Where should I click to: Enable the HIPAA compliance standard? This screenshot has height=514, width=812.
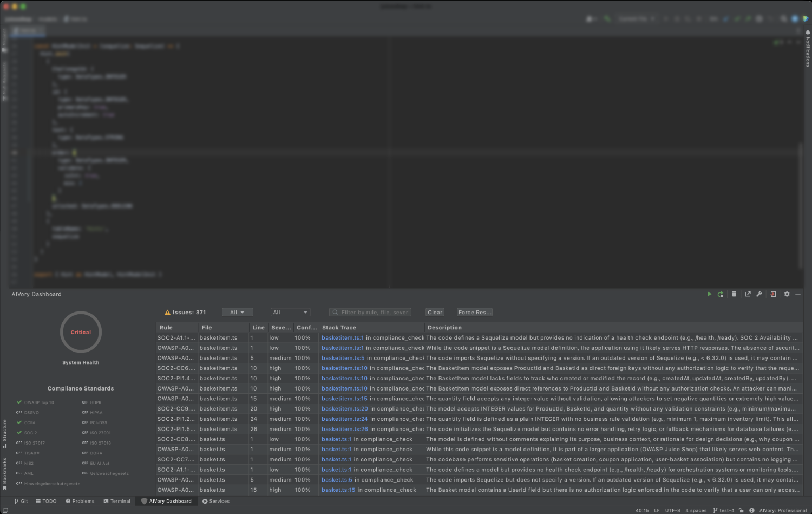tap(93, 413)
